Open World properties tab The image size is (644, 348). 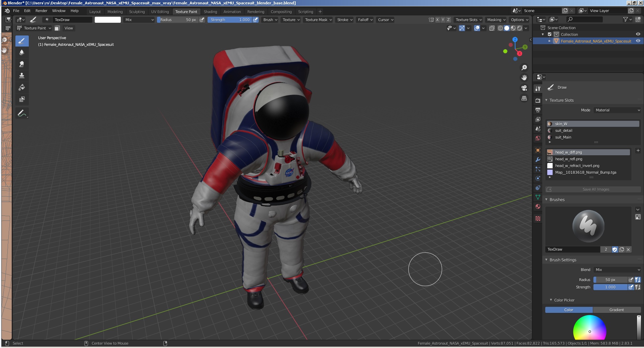[x=538, y=138]
